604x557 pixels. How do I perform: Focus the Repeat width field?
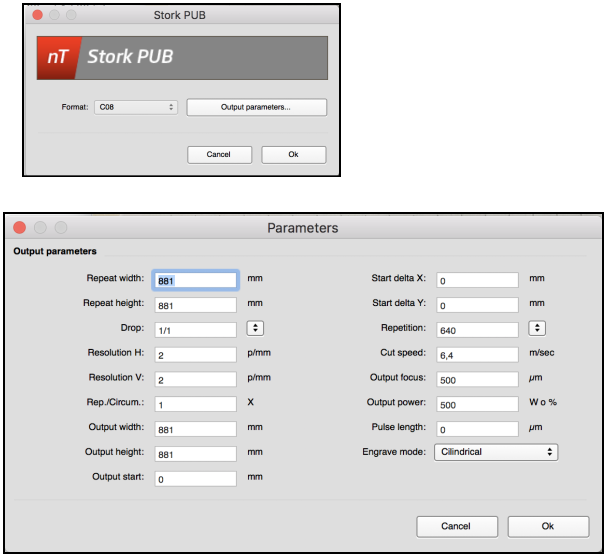196,280
